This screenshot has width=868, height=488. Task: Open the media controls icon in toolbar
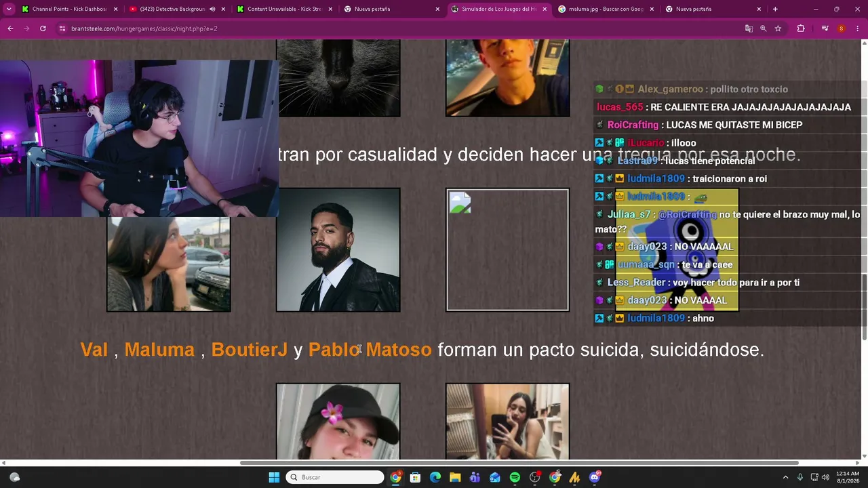(x=825, y=28)
